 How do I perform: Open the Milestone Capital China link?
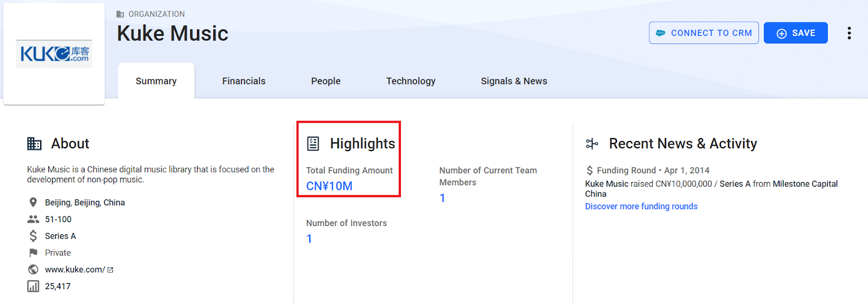click(x=711, y=189)
